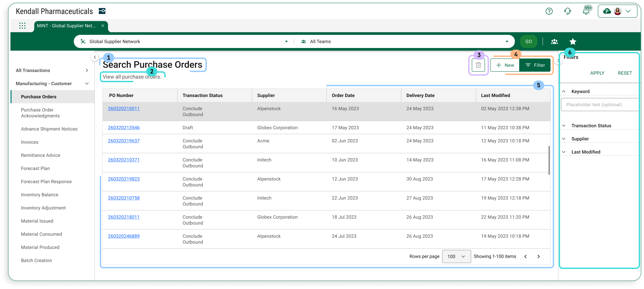Click the table vertical scrollbar
This screenshot has width=644, height=289.
[x=549, y=160]
